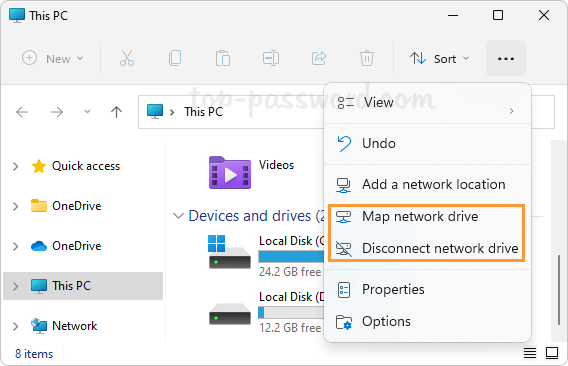Open the See more three-dots button
The image size is (568, 366).
click(x=506, y=58)
